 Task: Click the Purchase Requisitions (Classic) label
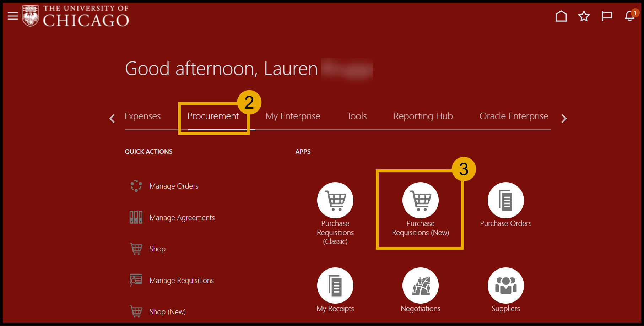click(x=335, y=233)
